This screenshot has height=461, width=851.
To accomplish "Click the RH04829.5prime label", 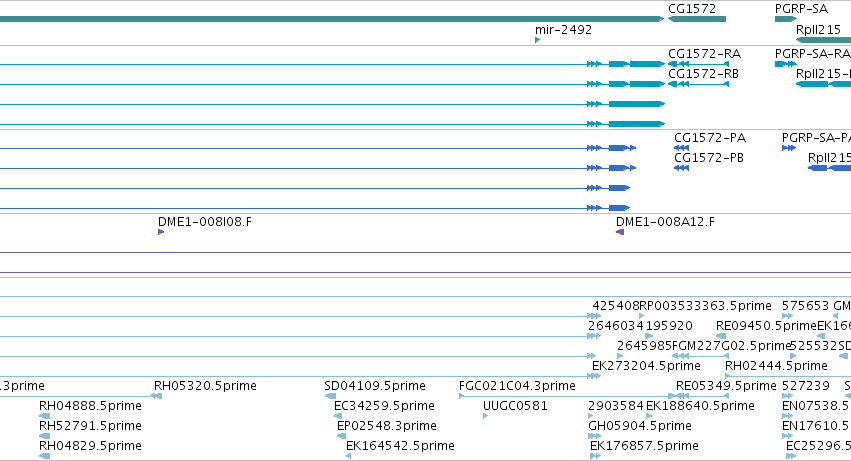I will click(x=90, y=446).
